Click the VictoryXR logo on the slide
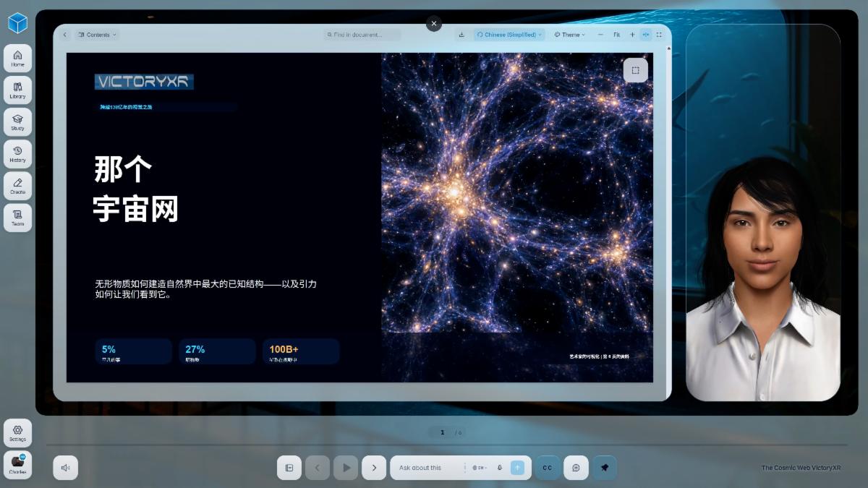Screen dimensions: 868x488 (144, 82)
